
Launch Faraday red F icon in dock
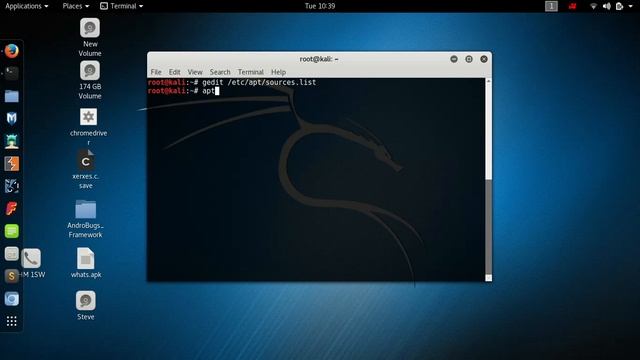click(11, 209)
